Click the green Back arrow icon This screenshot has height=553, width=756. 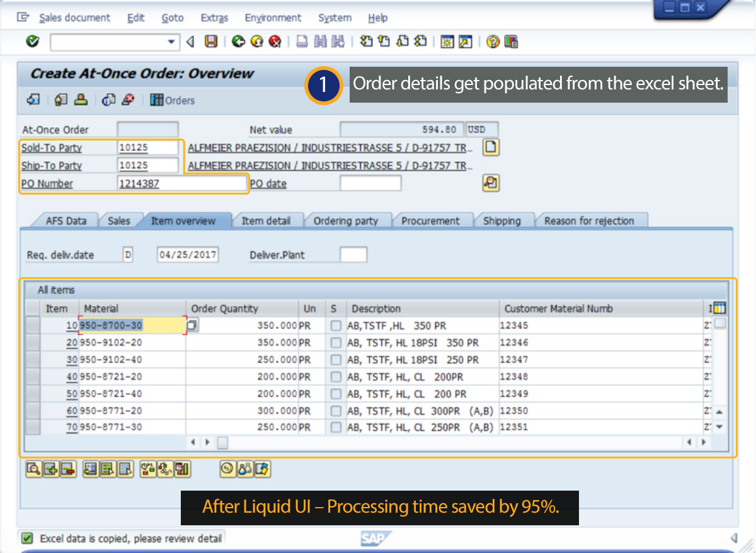tap(238, 42)
